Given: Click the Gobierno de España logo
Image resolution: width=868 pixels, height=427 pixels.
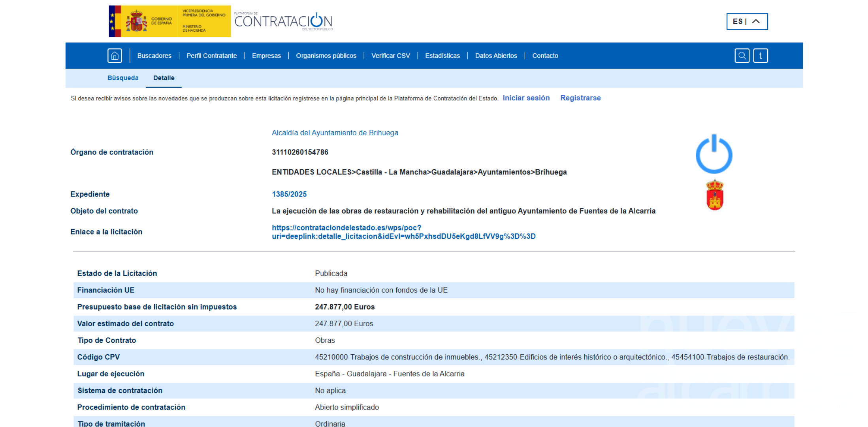Looking at the screenshot, I should pos(169,21).
